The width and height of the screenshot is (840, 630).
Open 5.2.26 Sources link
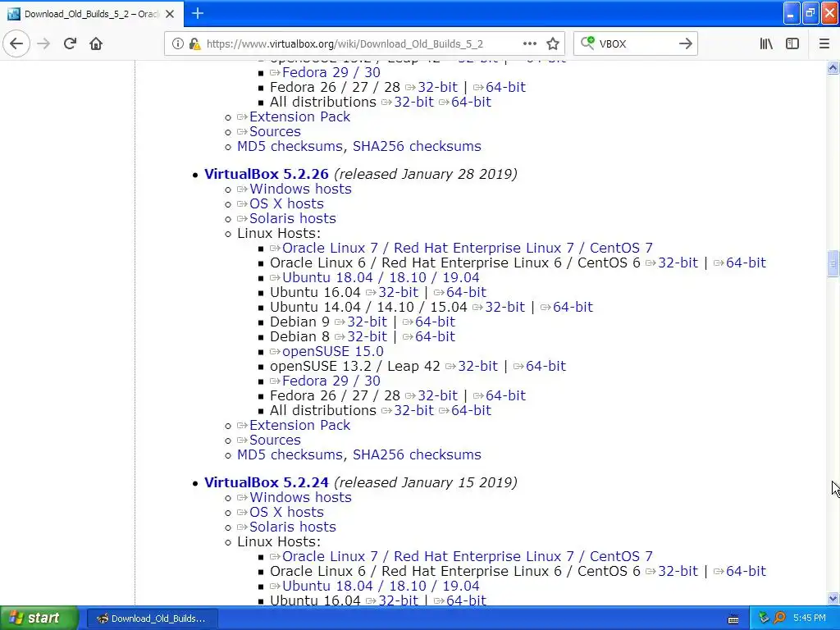click(275, 440)
